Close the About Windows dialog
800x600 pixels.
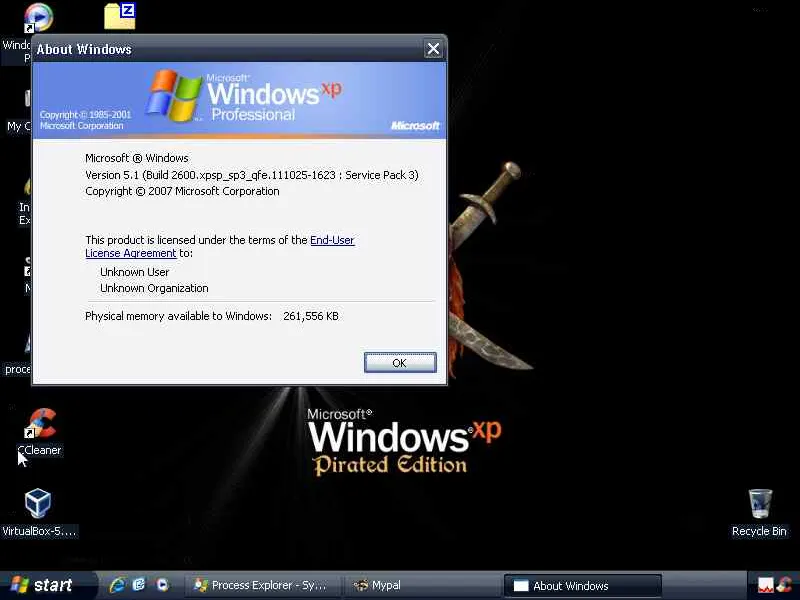click(x=433, y=49)
